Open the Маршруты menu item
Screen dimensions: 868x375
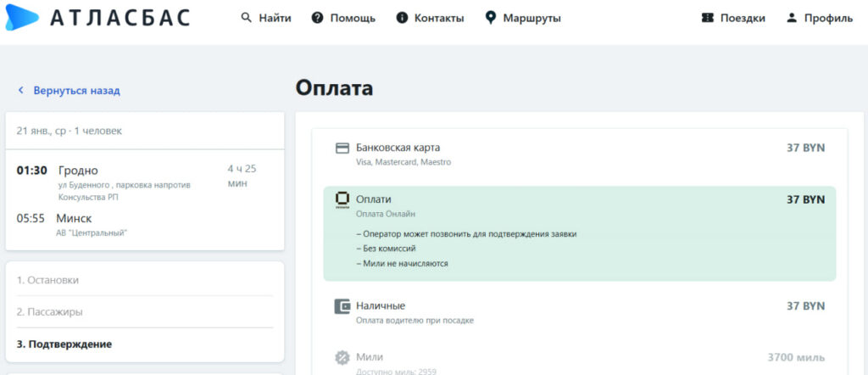(531, 18)
